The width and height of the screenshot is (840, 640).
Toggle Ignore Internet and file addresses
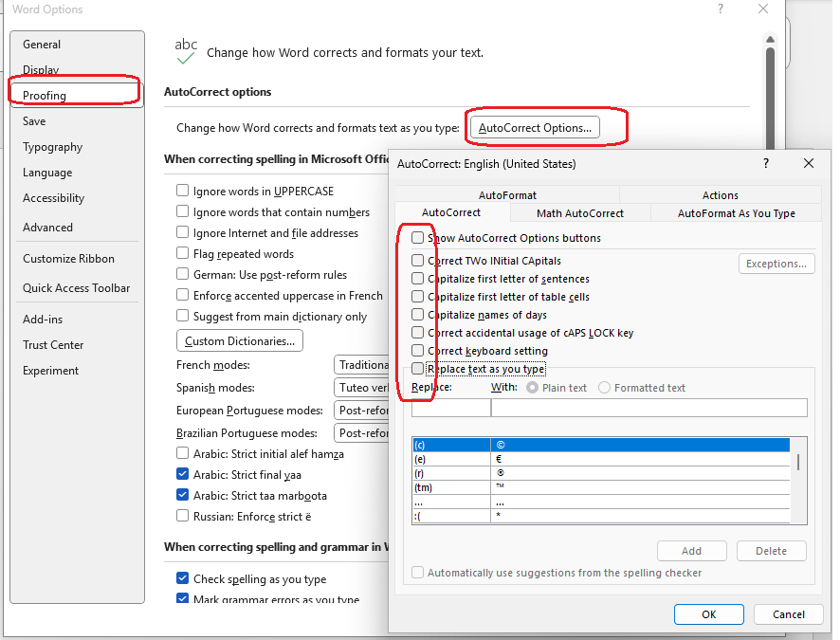pos(183,232)
